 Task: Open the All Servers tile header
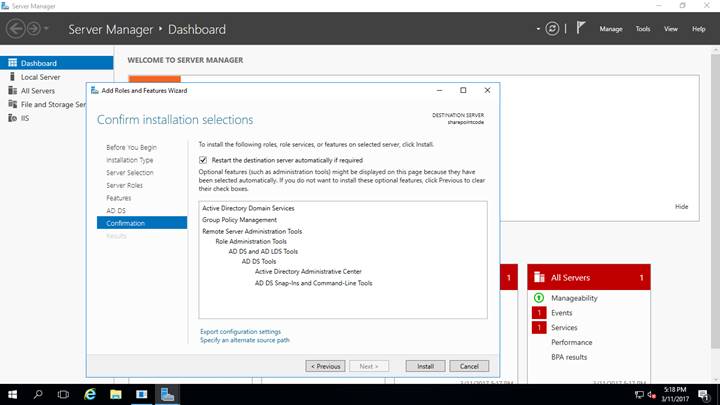(x=589, y=277)
